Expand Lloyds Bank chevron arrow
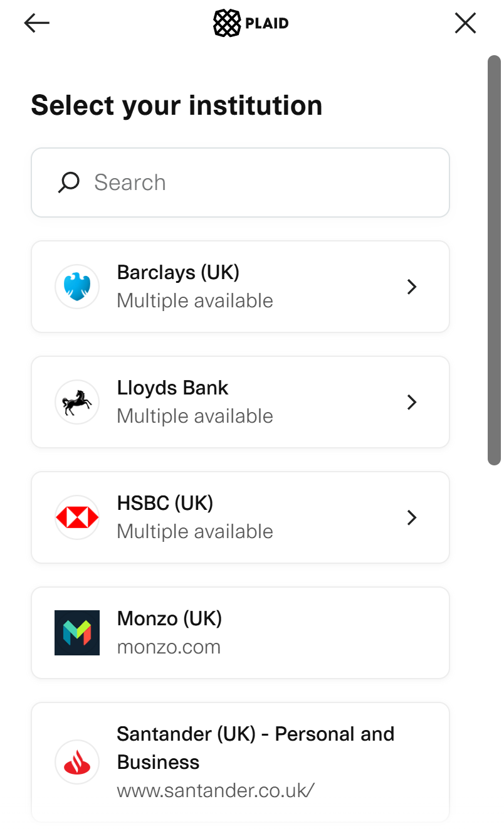 pyautogui.click(x=412, y=402)
